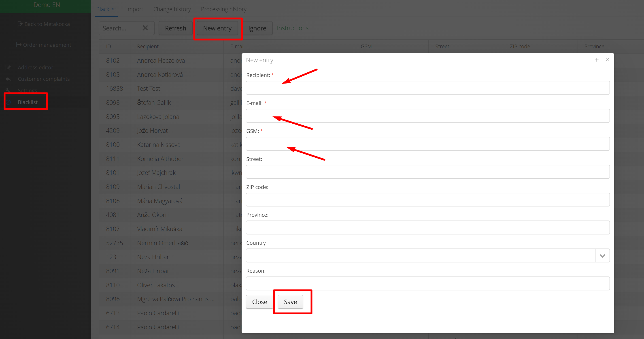Open the Country combo box field

(x=421, y=256)
